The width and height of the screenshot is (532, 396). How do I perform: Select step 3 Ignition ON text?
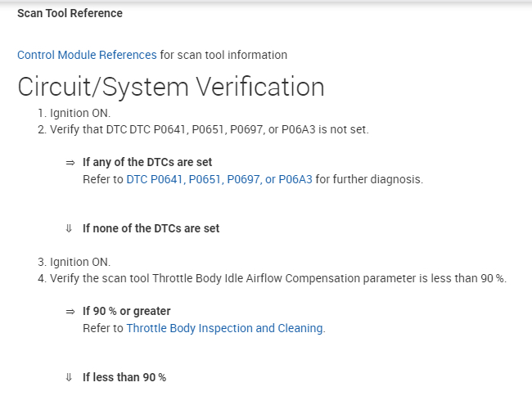79,262
